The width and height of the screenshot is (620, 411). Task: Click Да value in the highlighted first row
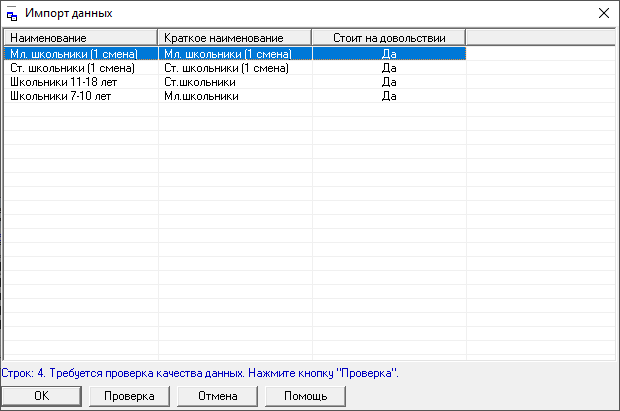[x=390, y=54]
